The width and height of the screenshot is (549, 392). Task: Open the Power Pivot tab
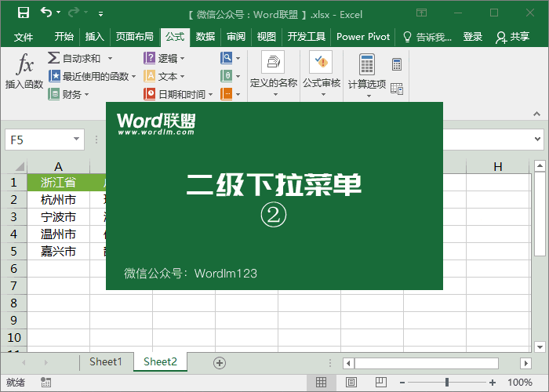point(363,36)
